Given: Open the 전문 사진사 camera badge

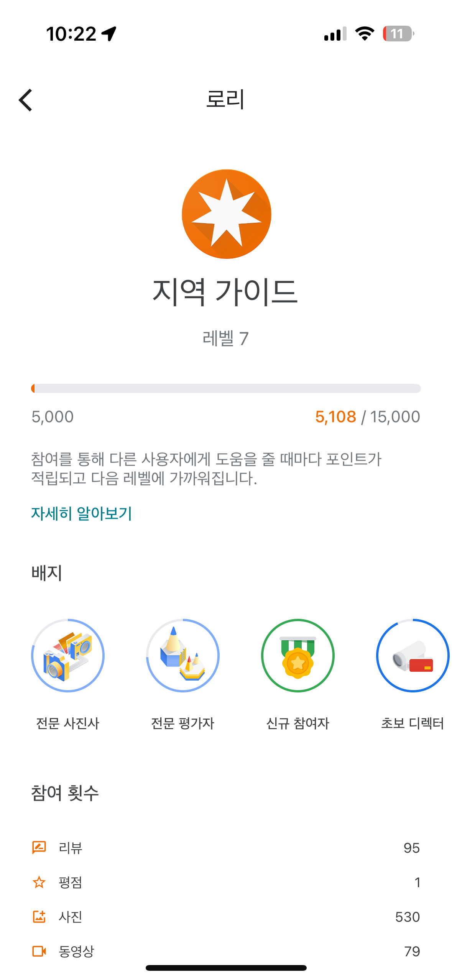Looking at the screenshot, I should pos(68,655).
